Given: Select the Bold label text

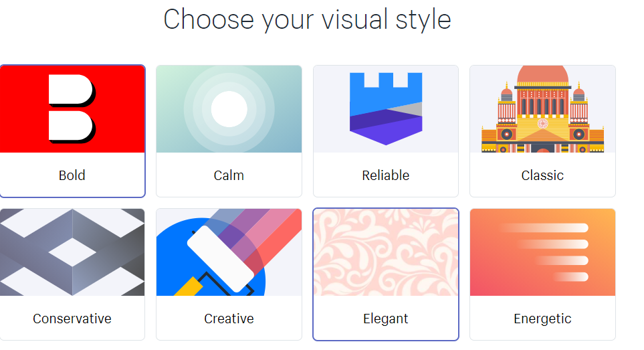Looking at the screenshot, I should [x=72, y=175].
